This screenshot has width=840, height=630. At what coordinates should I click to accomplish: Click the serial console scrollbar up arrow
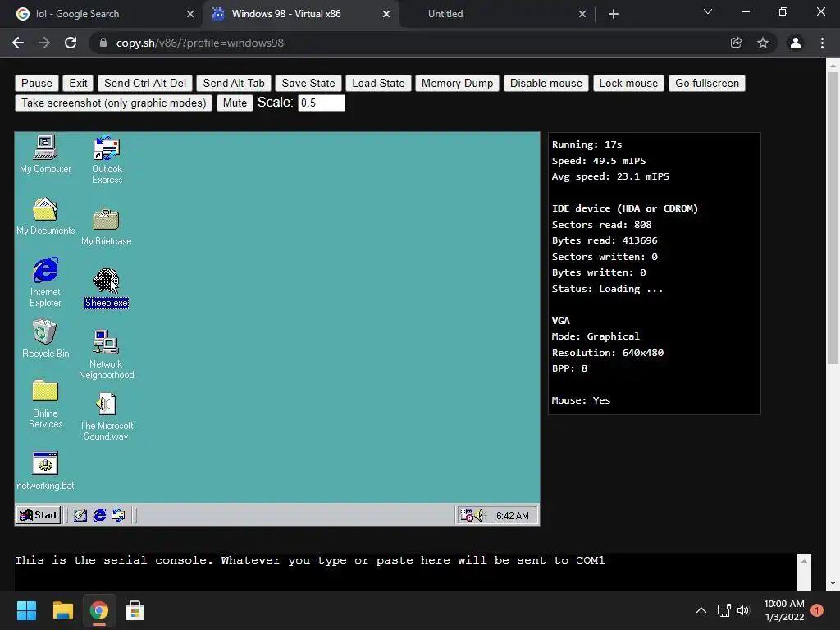click(804, 561)
